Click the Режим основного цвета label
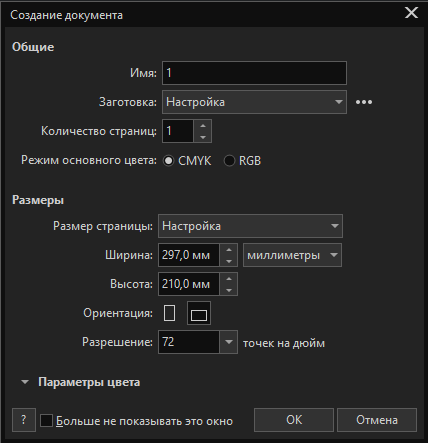The image size is (428, 443). click(x=89, y=160)
